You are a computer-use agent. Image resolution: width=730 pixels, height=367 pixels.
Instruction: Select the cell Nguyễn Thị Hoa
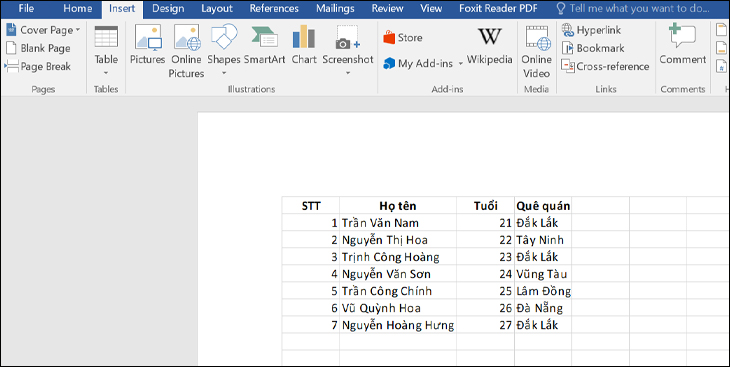[x=398, y=240]
